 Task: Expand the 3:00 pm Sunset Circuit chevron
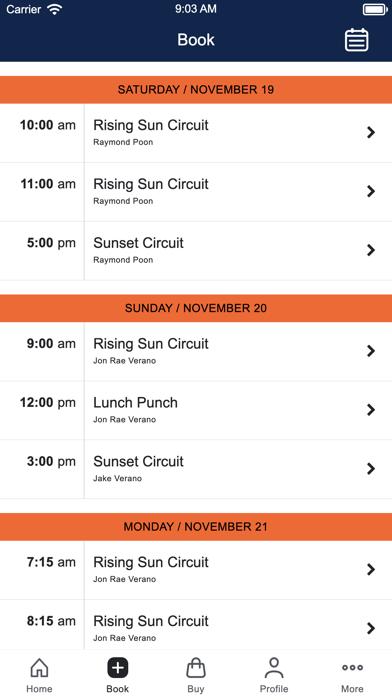371,469
